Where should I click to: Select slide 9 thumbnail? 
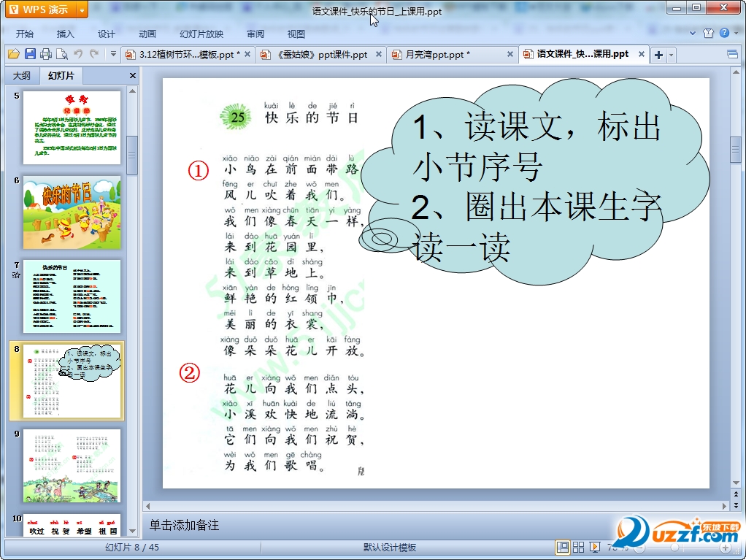point(72,466)
